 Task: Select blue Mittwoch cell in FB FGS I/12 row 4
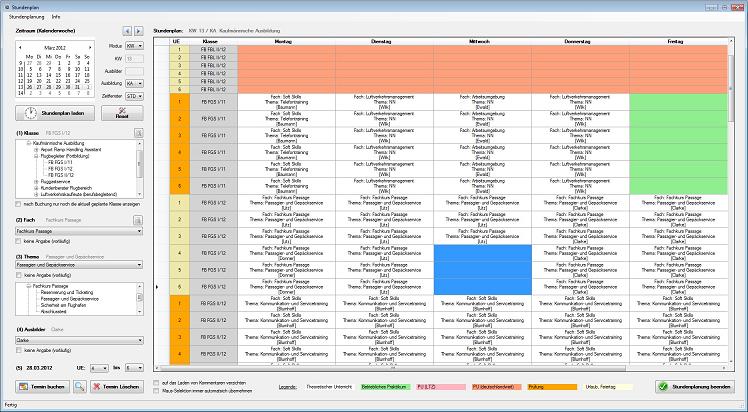(x=482, y=253)
